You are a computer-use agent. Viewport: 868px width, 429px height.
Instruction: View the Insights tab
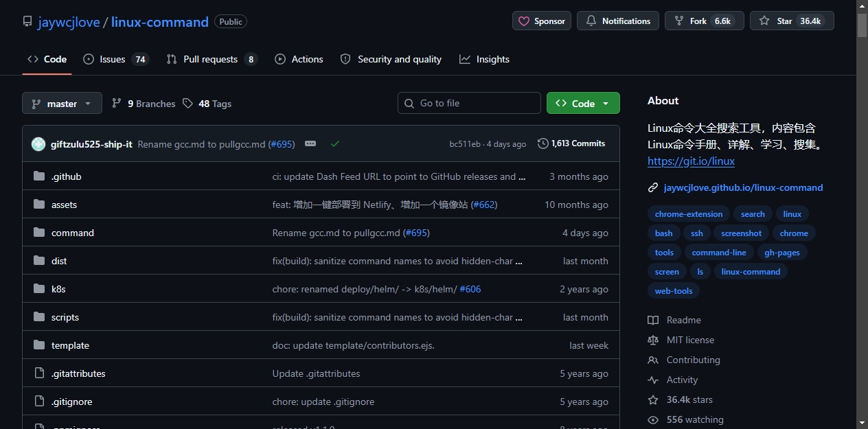click(x=484, y=59)
